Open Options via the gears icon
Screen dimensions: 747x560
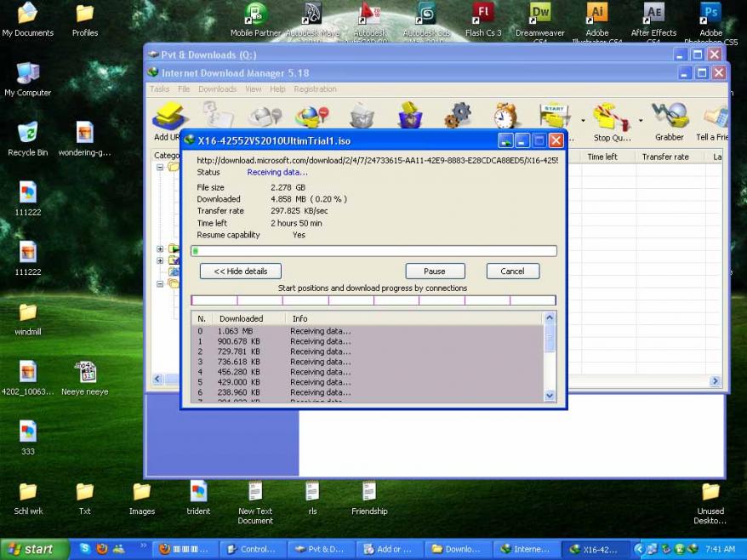458,116
